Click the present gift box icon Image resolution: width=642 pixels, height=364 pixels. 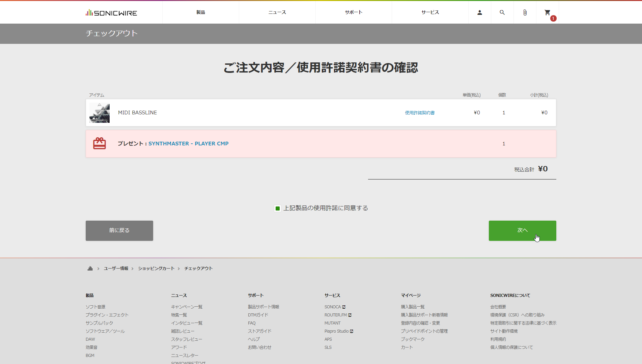pyautogui.click(x=100, y=143)
